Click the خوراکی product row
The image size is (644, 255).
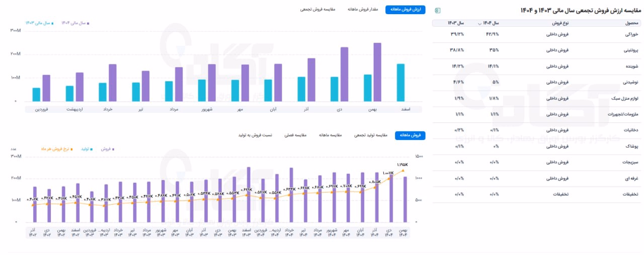(x=536, y=34)
